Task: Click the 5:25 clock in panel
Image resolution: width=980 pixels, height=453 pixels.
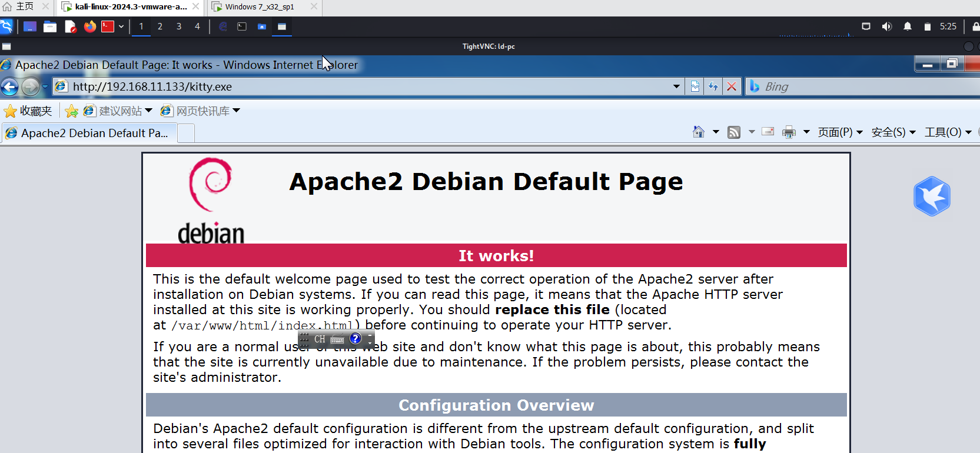Action: 948,26
